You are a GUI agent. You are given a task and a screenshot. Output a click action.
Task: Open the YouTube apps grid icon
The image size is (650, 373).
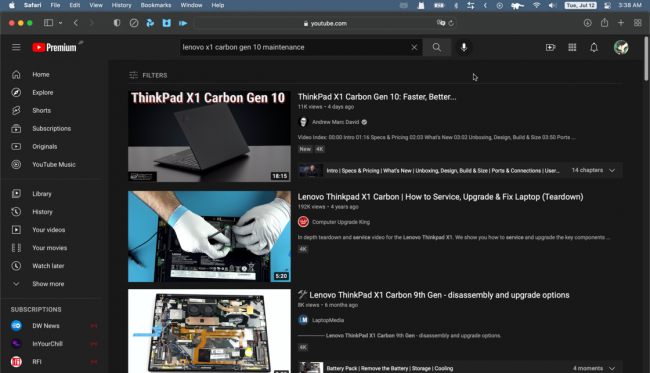572,47
